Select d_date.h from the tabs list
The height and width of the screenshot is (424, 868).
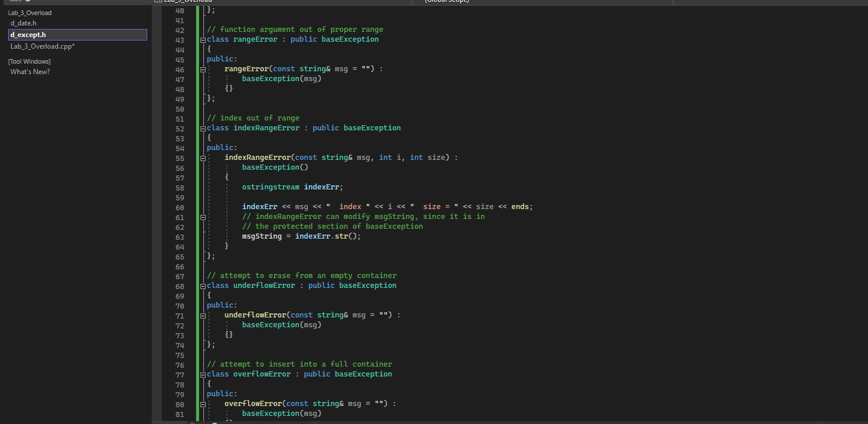[23, 23]
